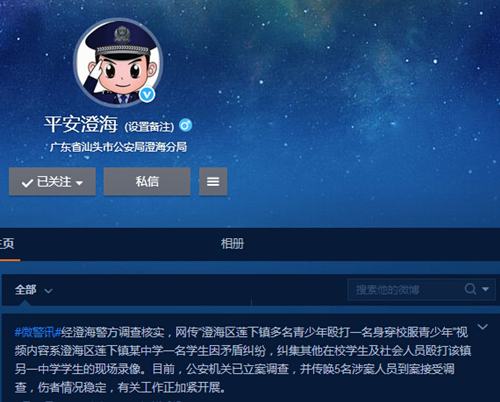
Task: Open the search options dropdown arrow
Action: (485, 289)
